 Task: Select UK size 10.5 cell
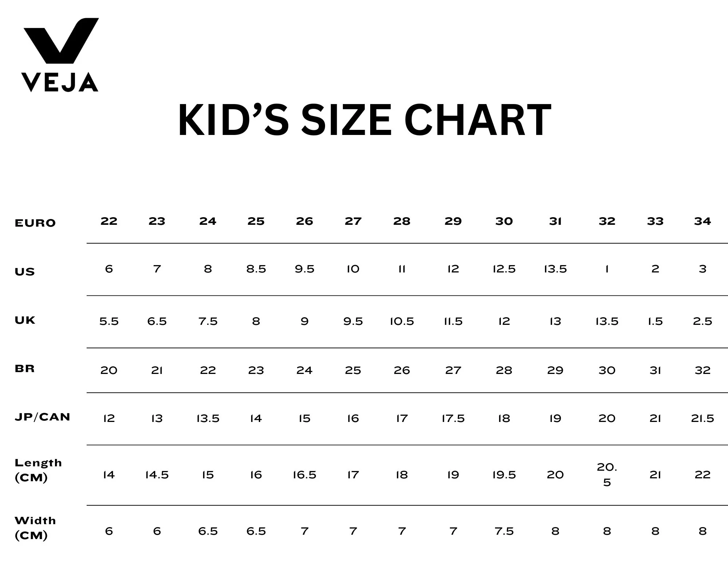(402, 322)
